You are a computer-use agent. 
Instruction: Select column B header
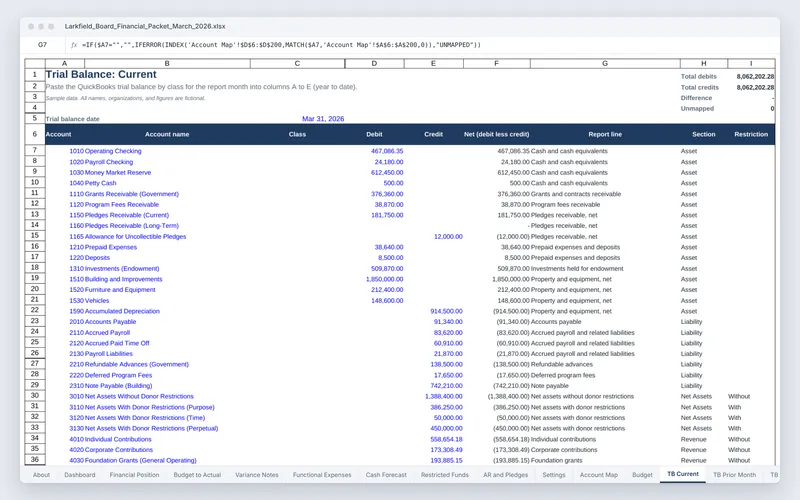point(167,63)
